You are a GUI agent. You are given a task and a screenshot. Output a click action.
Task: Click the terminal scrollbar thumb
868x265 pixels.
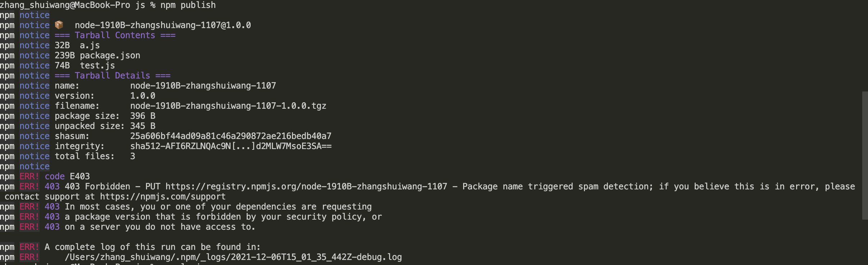pos(865,155)
